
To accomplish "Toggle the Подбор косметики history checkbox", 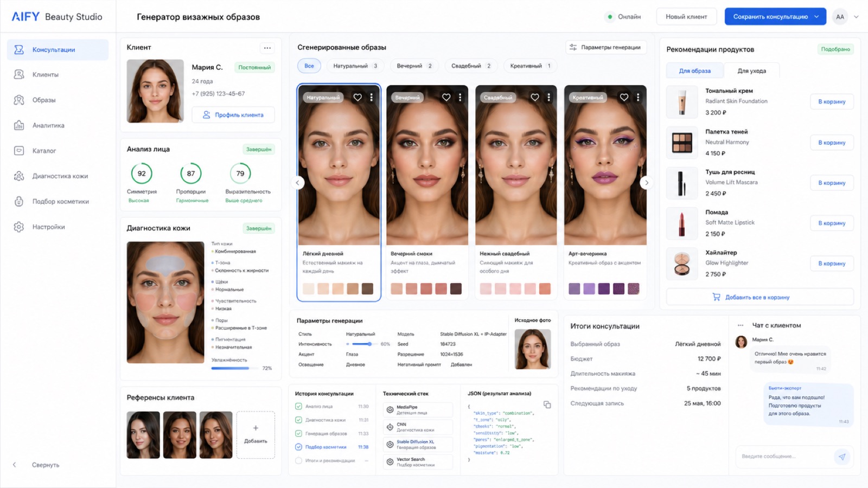I will coord(298,447).
